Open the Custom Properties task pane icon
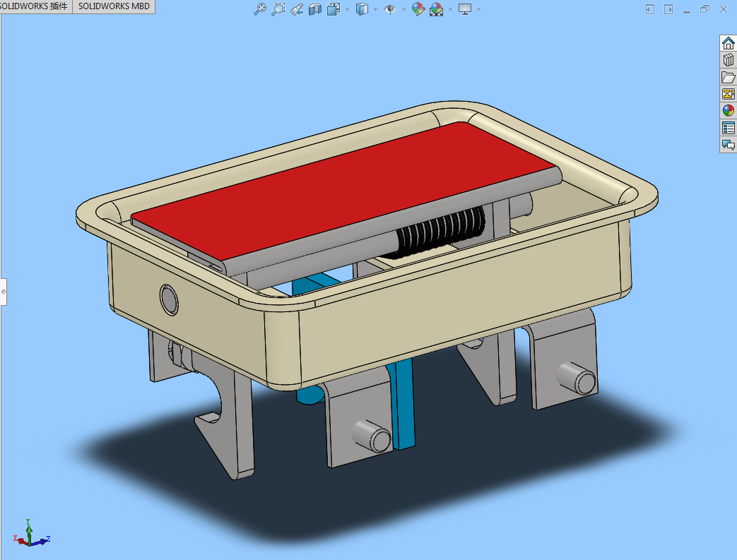Viewport: 737px width, 560px height. 729,128
